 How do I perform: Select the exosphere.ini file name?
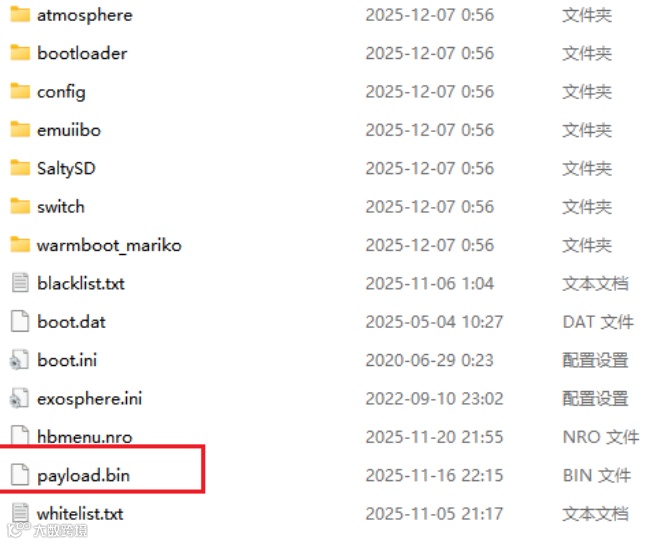(90, 399)
